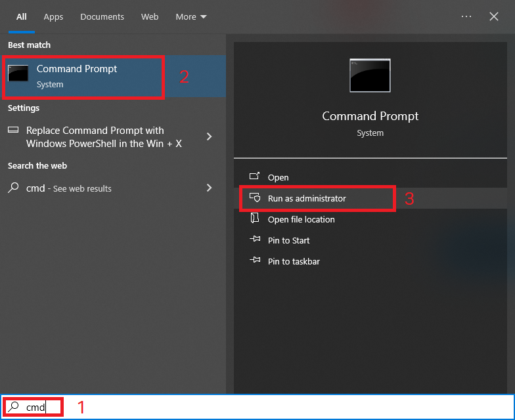Click the Settings section heading
Screen dimensions: 515x420
pyautogui.click(x=24, y=108)
